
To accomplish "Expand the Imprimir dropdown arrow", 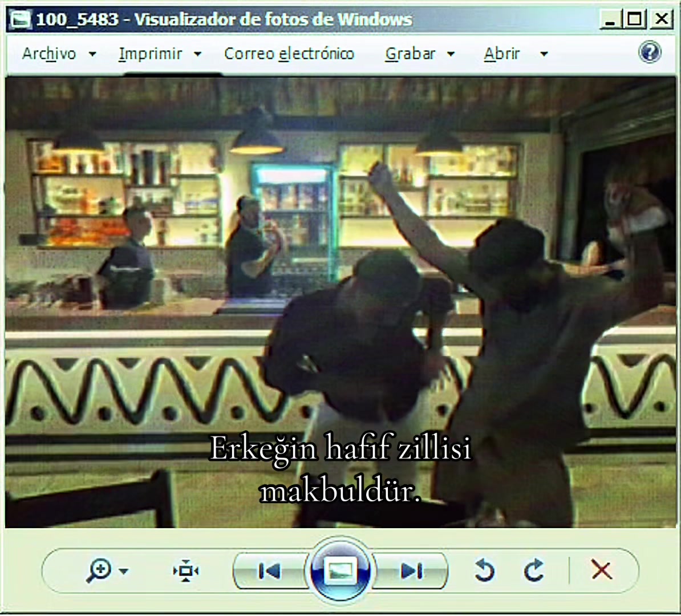I will [x=197, y=54].
